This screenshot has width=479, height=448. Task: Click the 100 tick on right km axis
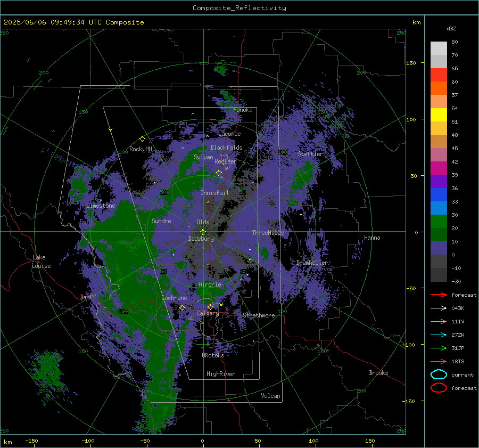411,119
